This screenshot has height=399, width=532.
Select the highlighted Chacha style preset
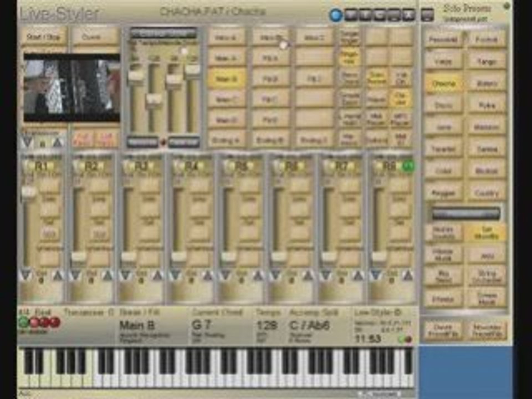coord(443,84)
